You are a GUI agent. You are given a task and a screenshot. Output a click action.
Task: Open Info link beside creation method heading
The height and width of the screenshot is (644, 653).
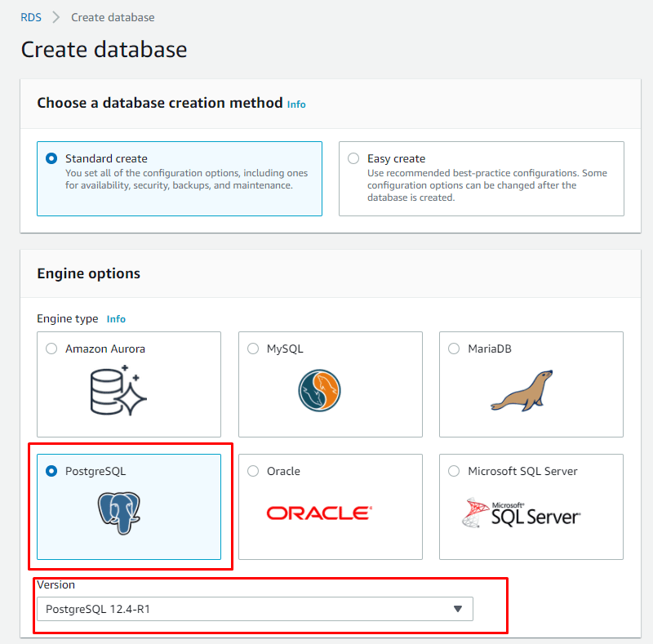coord(296,104)
